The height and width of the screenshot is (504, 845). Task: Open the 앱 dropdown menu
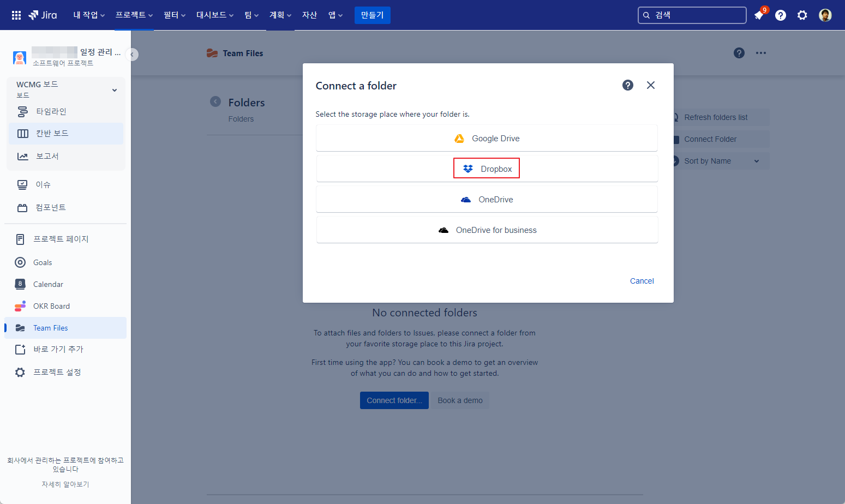tap(335, 15)
